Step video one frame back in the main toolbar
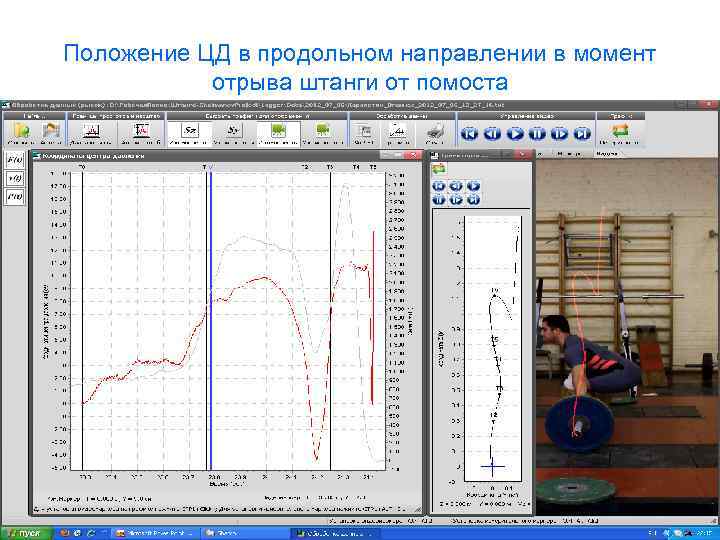Screen dimensions: 720x540 pyautogui.click(x=492, y=134)
